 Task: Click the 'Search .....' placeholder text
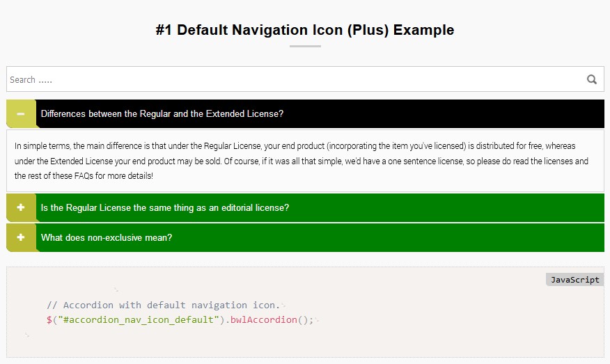coord(31,80)
